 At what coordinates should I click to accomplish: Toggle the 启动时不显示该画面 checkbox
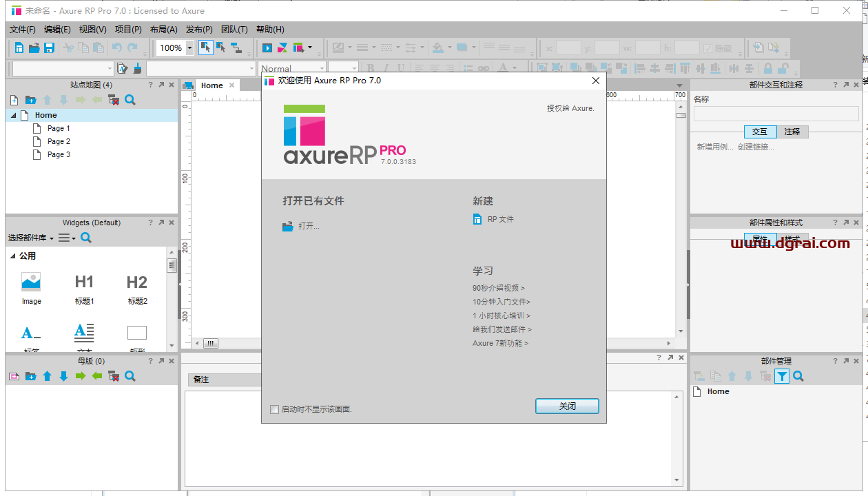[274, 409]
